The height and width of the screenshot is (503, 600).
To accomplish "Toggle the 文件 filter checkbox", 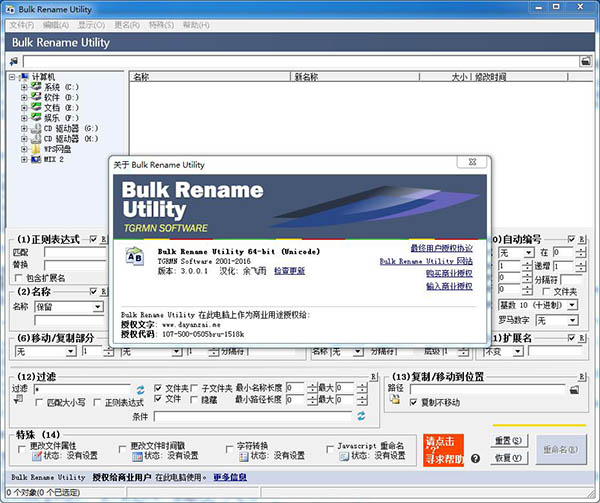I will pos(158,399).
